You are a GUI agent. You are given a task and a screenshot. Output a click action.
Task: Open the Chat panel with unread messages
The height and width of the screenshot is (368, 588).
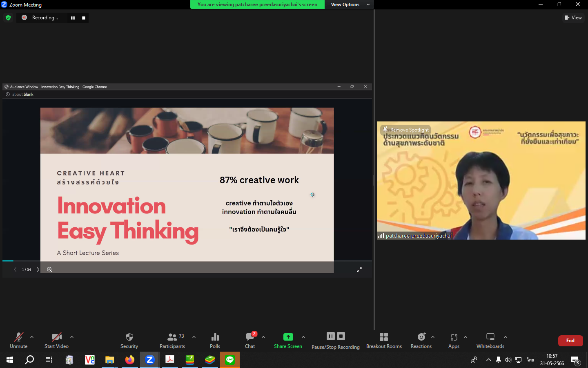250,340
